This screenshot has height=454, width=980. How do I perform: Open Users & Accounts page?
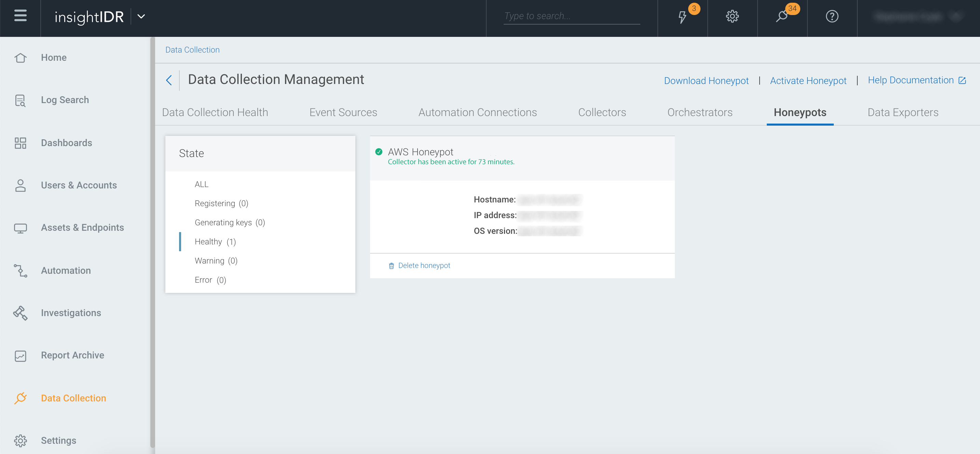(x=79, y=185)
